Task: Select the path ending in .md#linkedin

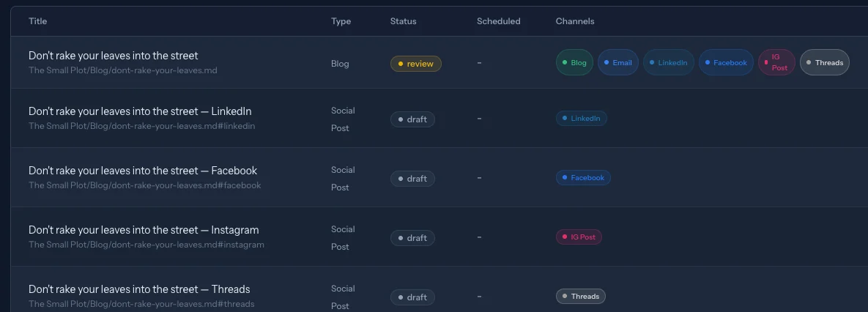Action: click(x=141, y=126)
